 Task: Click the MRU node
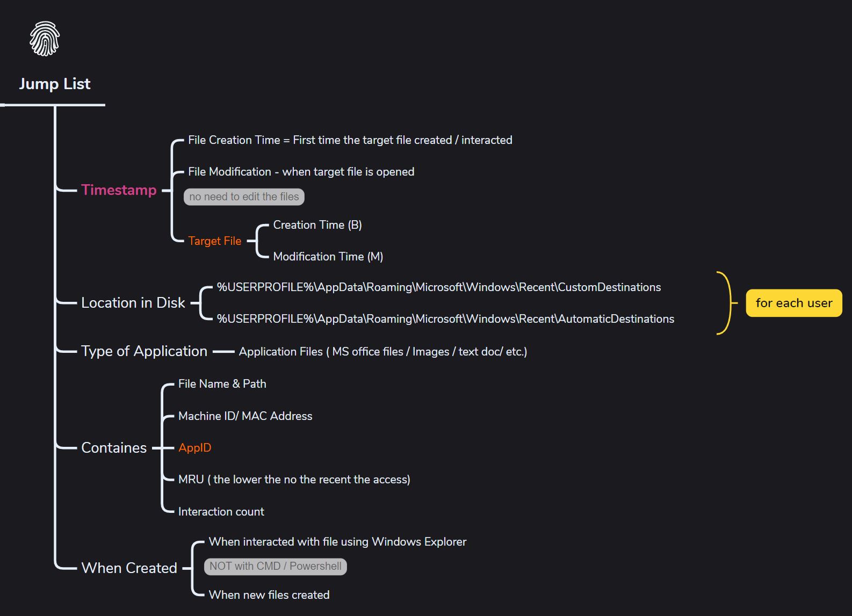point(294,480)
